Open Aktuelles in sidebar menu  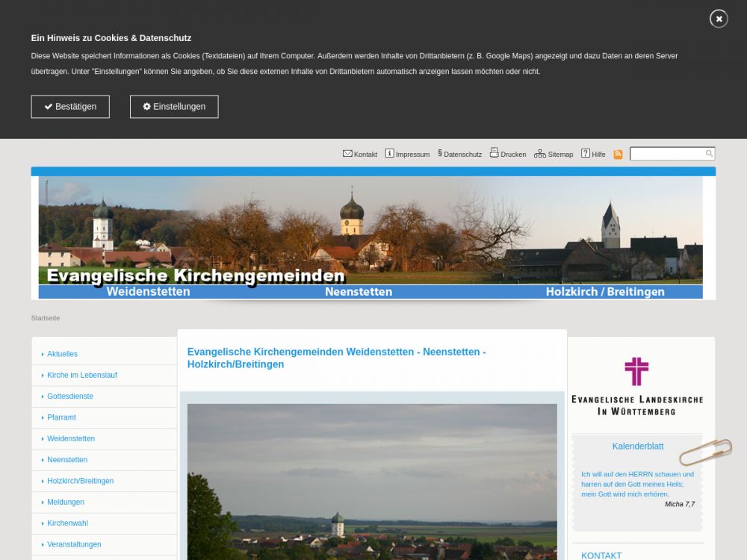(62, 354)
